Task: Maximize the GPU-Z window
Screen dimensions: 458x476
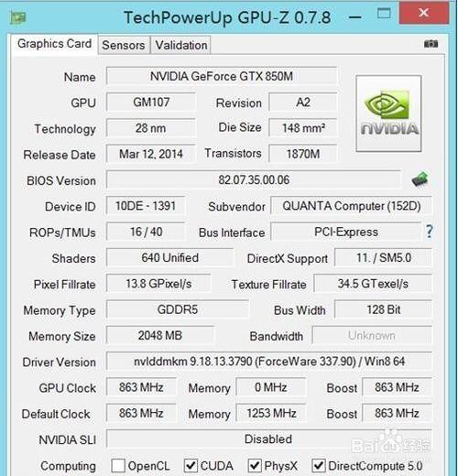Action: point(384,14)
